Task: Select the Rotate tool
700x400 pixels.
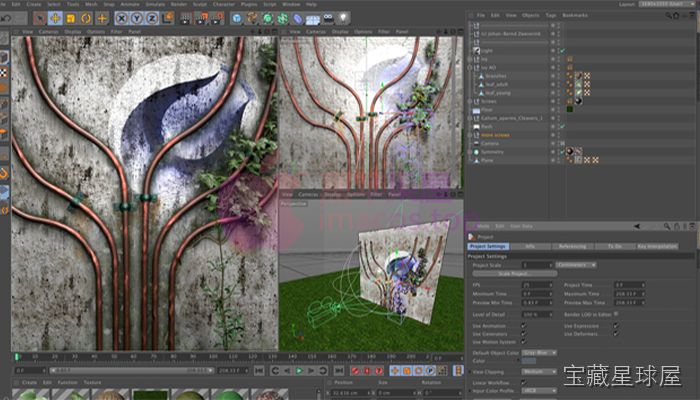Action: 86,18
